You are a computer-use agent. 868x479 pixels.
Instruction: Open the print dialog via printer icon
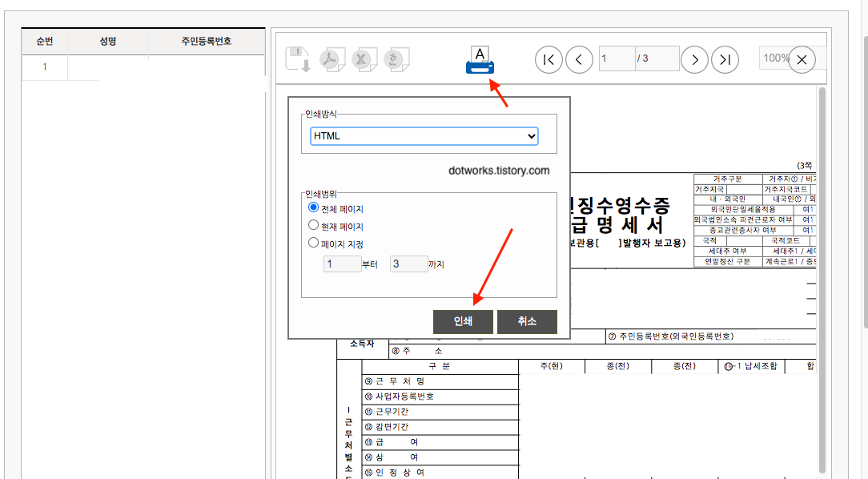coord(479,60)
